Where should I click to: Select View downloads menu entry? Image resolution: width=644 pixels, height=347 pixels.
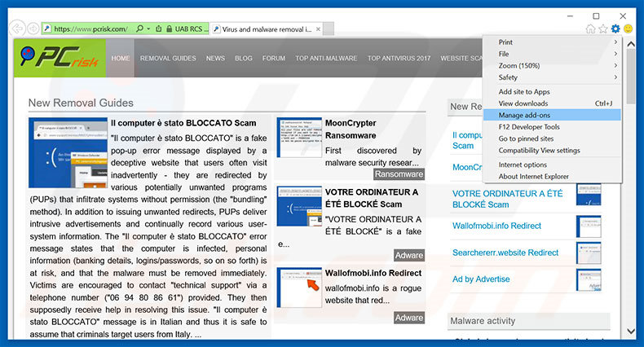pos(552,103)
